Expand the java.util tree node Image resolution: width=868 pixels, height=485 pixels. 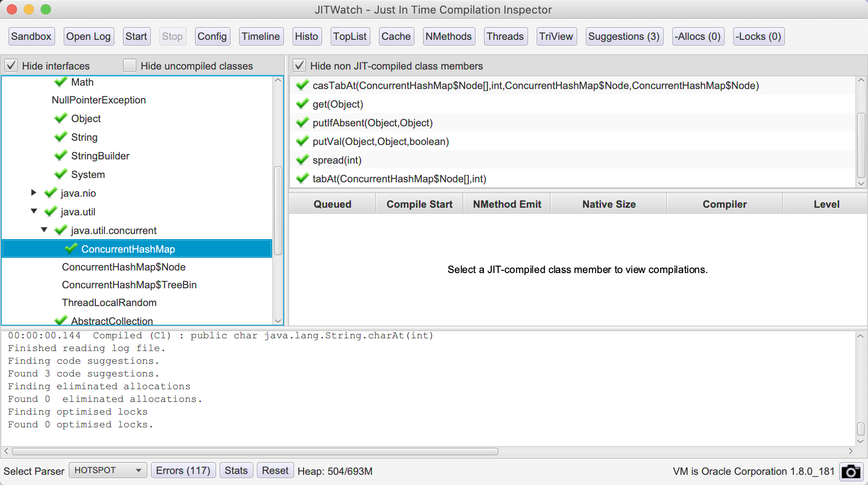34,212
